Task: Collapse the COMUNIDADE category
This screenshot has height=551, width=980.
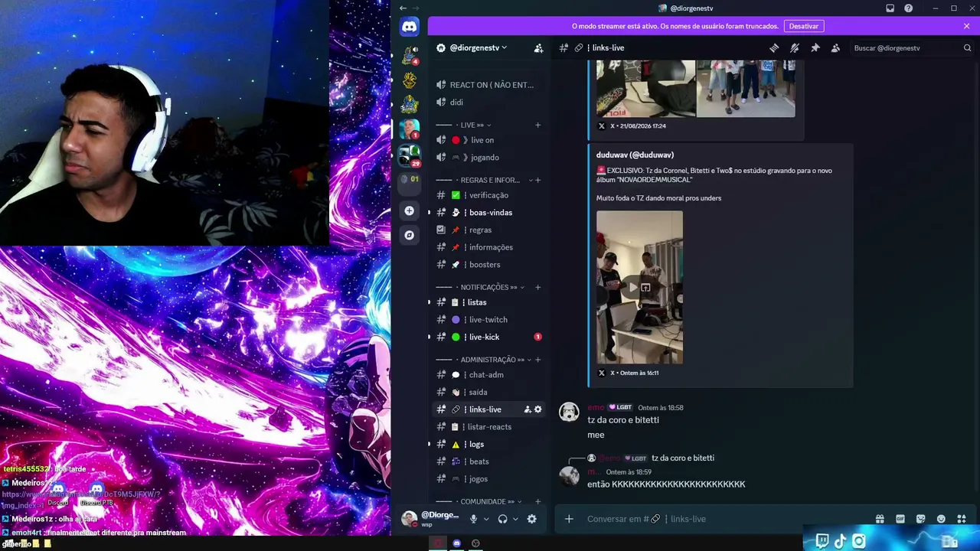Action: 479,501
